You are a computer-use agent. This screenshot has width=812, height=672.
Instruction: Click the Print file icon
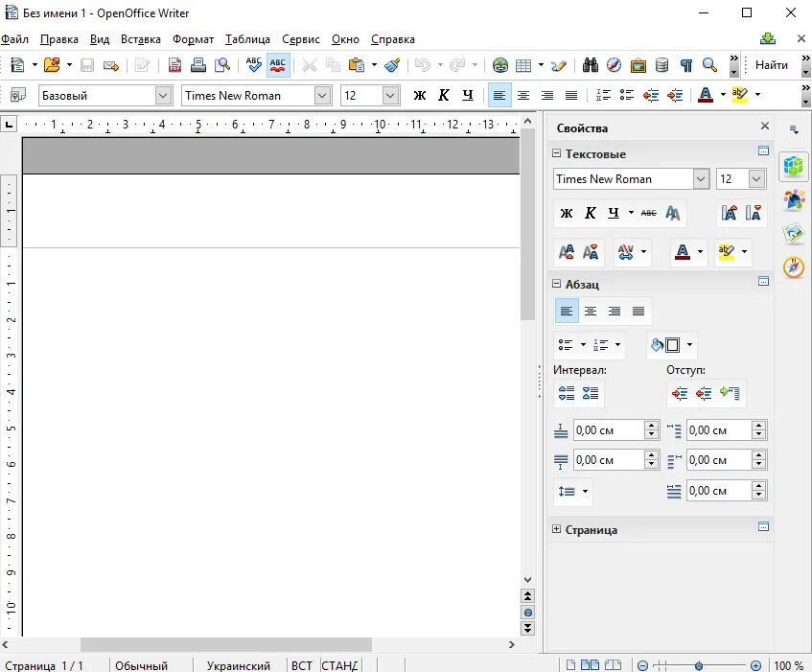pos(198,65)
